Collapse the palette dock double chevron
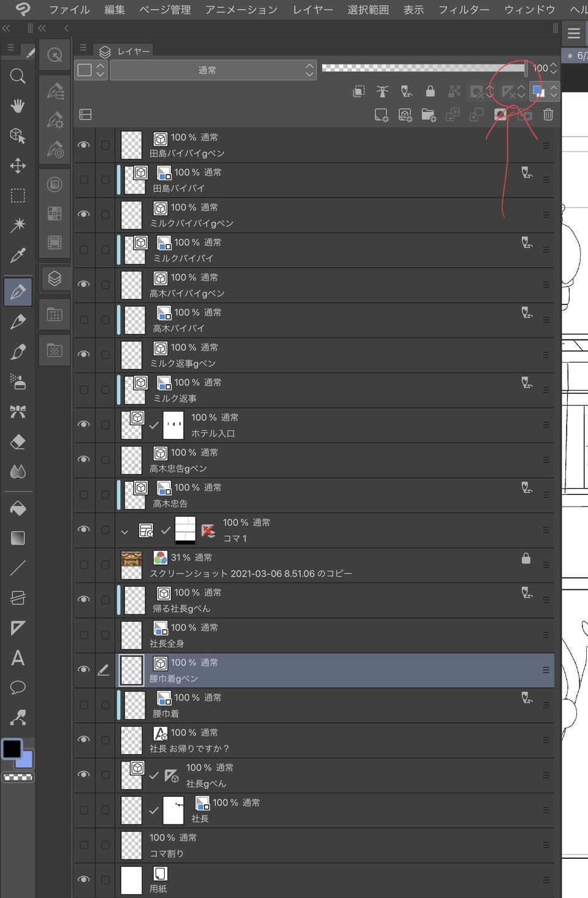 (42, 28)
